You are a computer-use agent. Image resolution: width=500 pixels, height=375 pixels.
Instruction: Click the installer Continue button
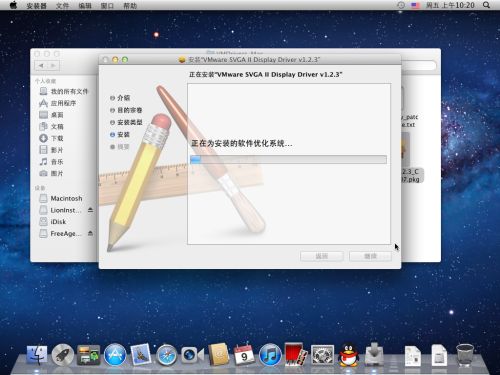tap(370, 256)
